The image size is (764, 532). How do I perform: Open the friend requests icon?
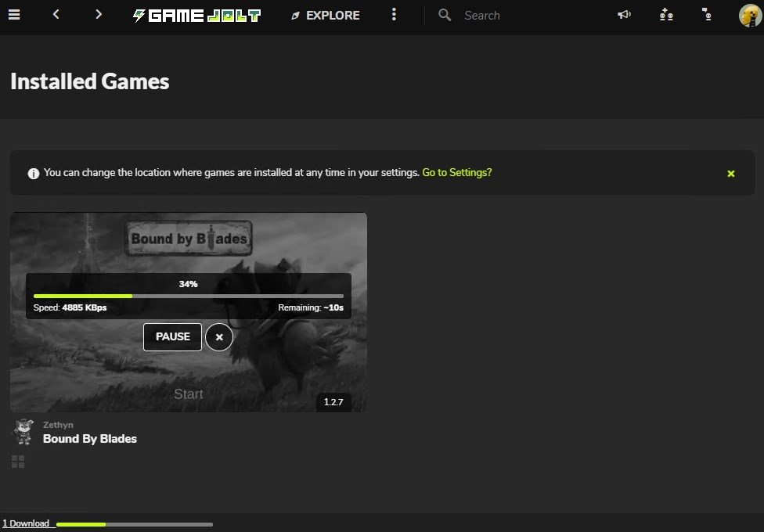coord(666,15)
